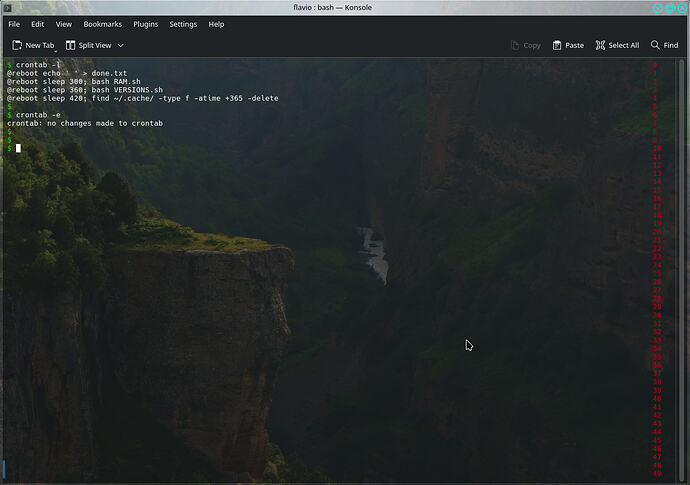The height and width of the screenshot is (485, 690).
Task: Minimize the Konsole window
Action: pyautogui.click(x=658, y=7)
